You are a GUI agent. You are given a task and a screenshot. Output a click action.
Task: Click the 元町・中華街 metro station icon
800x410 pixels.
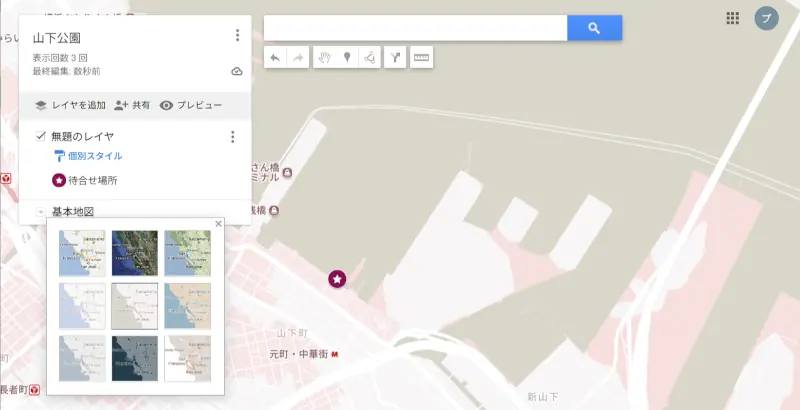[335, 354]
